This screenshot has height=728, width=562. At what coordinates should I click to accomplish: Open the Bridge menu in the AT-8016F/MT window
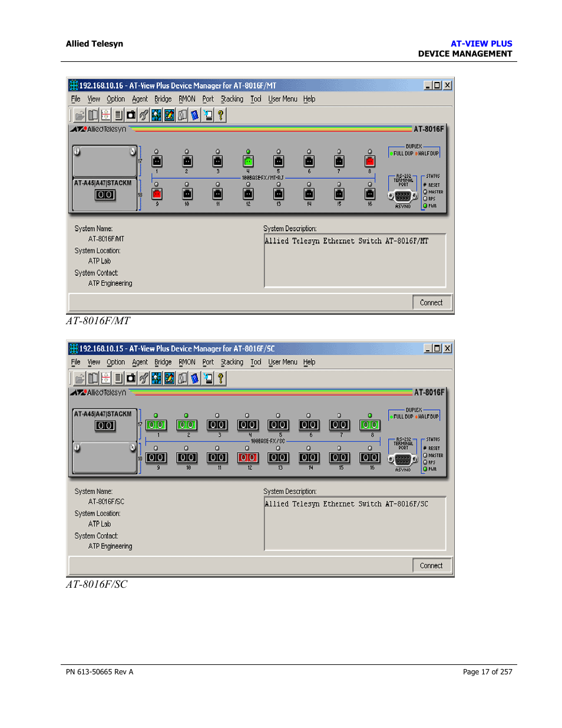(163, 99)
